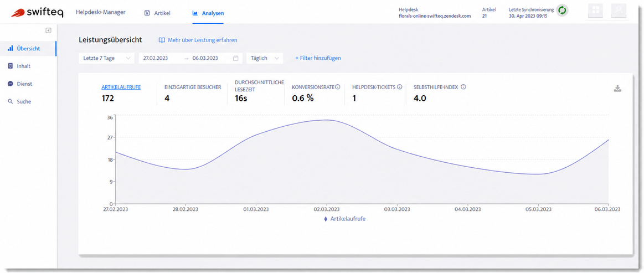The image size is (644, 273).
Task: Click the Leistungsübersicht heading
Action: [110, 40]
